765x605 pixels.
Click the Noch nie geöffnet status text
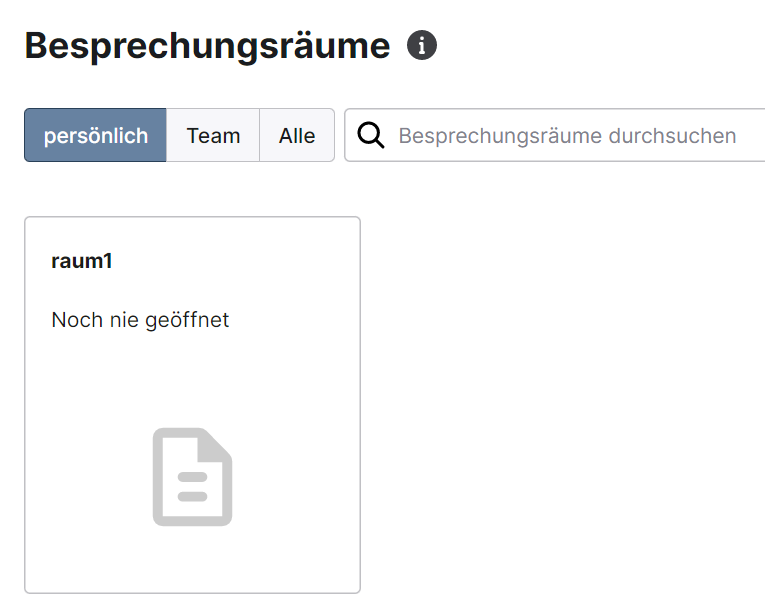point(140,320)
